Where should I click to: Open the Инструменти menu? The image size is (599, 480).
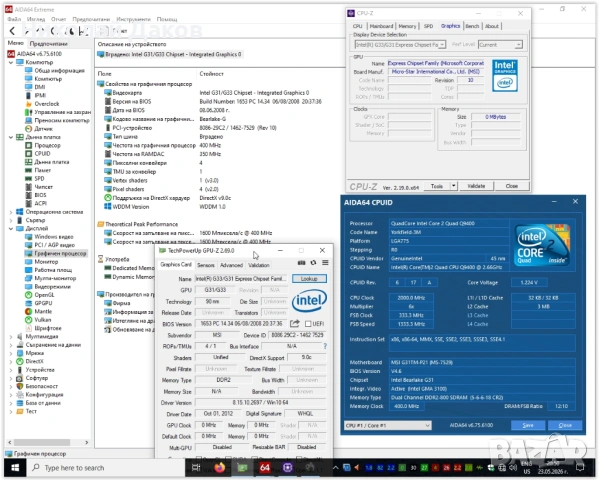point(133,19)
